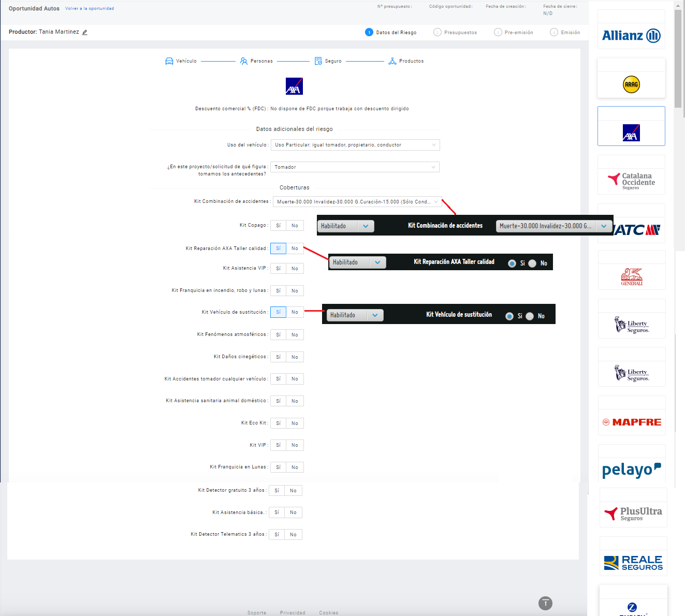
Task: Choose No for Kit Reparación AXA Taller calidad
Action: coord(295,248)
